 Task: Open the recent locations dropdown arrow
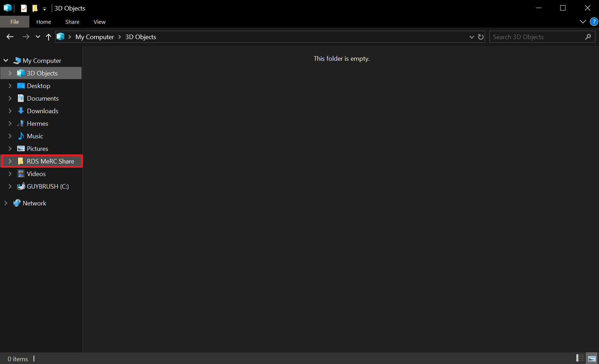tap(38, 37)
